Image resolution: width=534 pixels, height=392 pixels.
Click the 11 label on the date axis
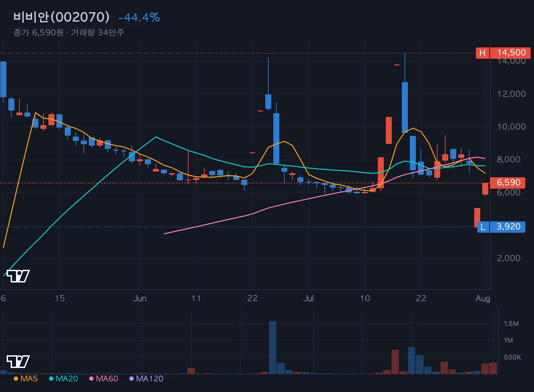(x=196, y=298)
